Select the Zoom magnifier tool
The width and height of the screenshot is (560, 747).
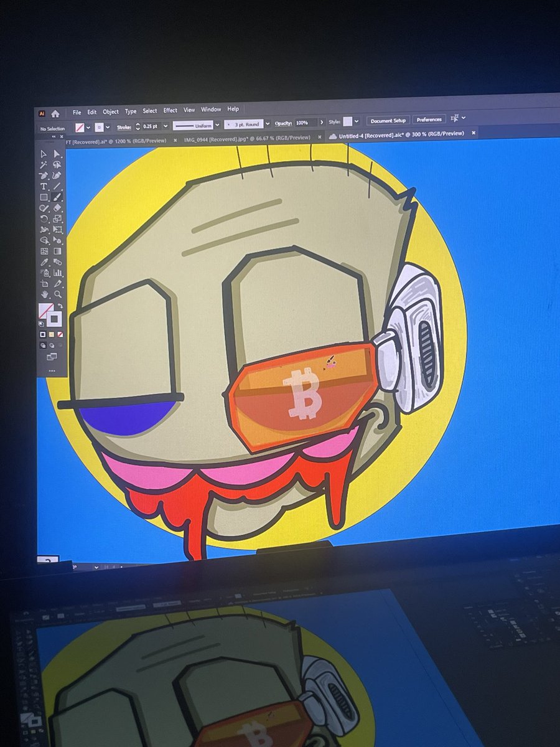pos(57,294)
